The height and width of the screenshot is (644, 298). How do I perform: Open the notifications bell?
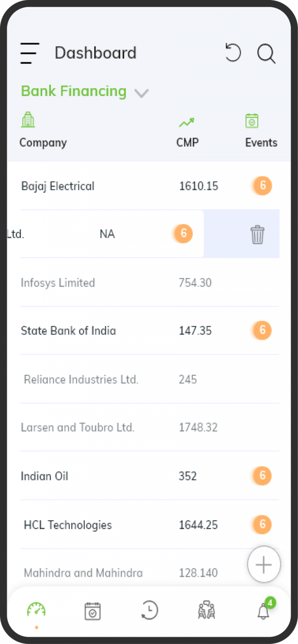(x=264, y=610)
